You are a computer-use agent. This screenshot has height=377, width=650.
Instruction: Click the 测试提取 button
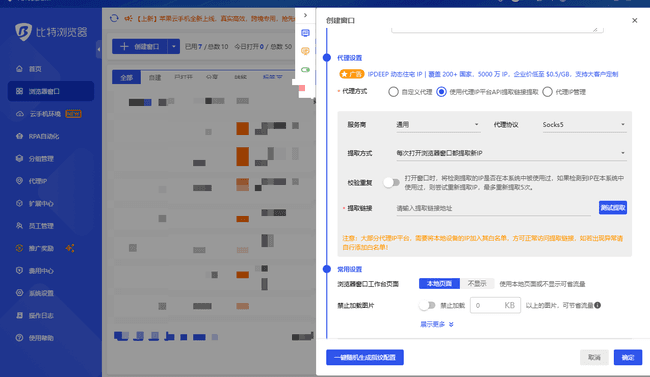pyautogui.click(x=613, y=208)
